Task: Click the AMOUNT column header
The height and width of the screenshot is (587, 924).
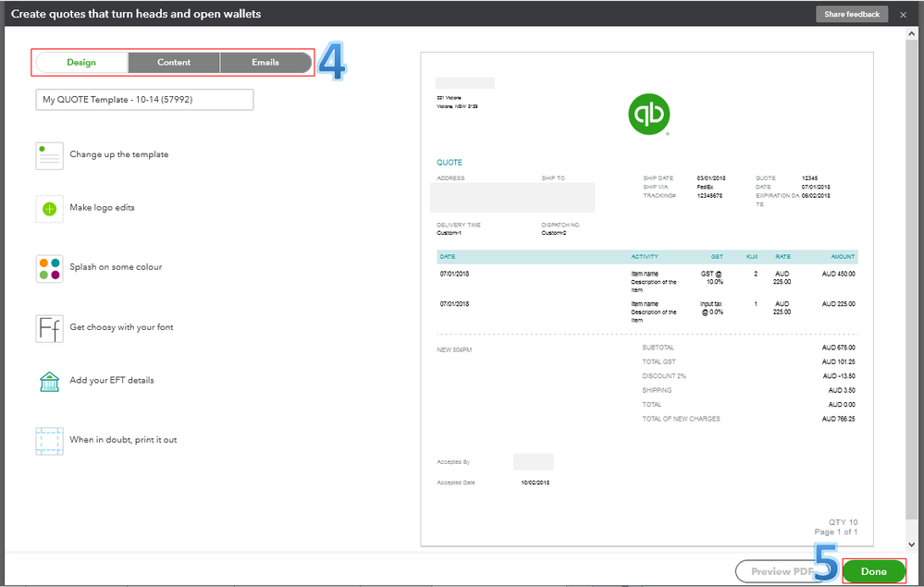Action: pos(843,257)
